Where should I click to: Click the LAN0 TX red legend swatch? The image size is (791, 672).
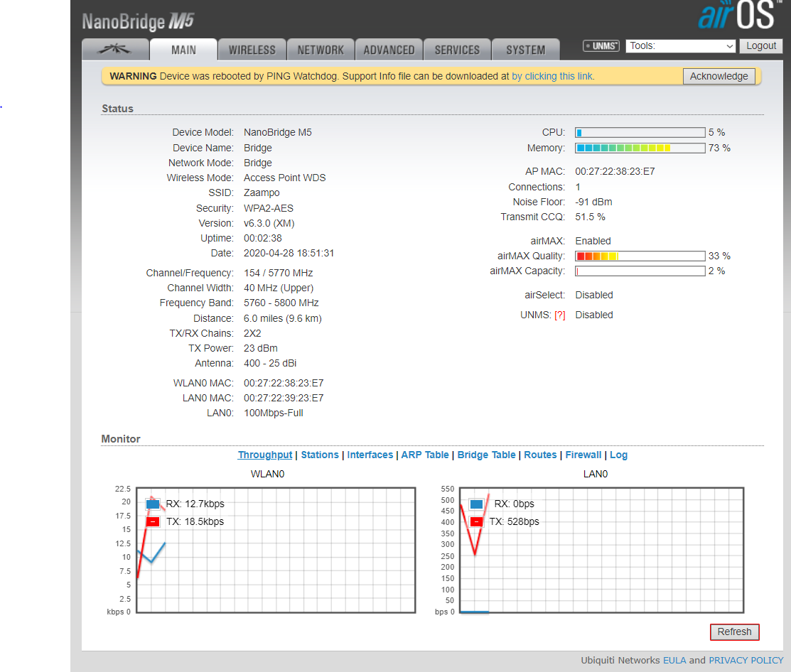pyautogui.click(x=476, y=522)
